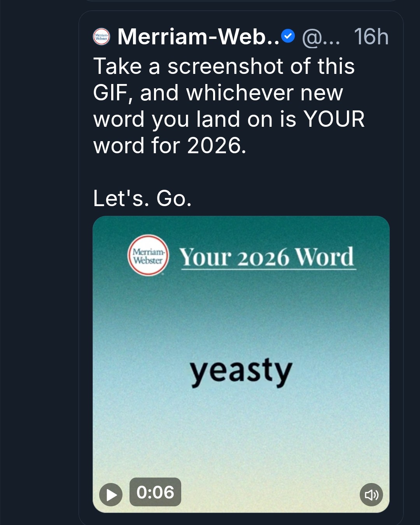Click the 'Your 2026 Word' video heading

267,257
